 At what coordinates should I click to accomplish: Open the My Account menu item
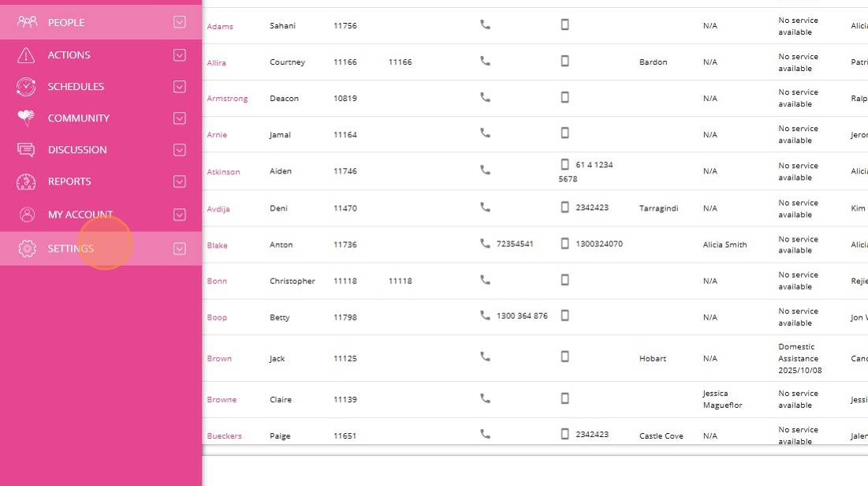tap(80, 215)
